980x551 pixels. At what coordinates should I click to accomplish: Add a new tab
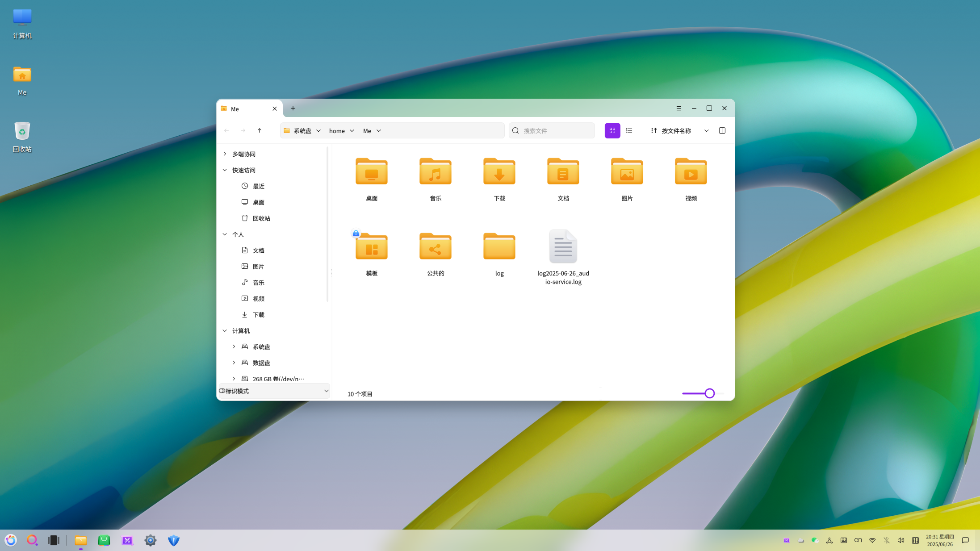(x=293, y=108)
